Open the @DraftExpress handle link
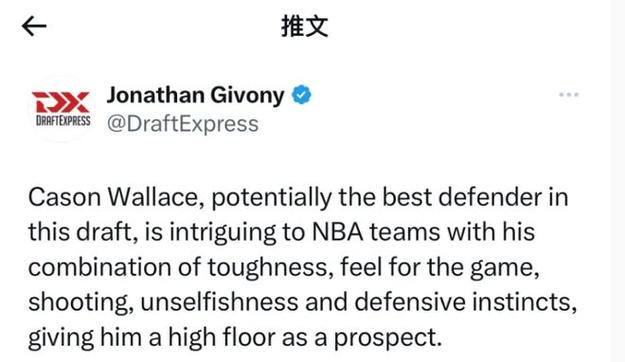 tap(183, 124)
